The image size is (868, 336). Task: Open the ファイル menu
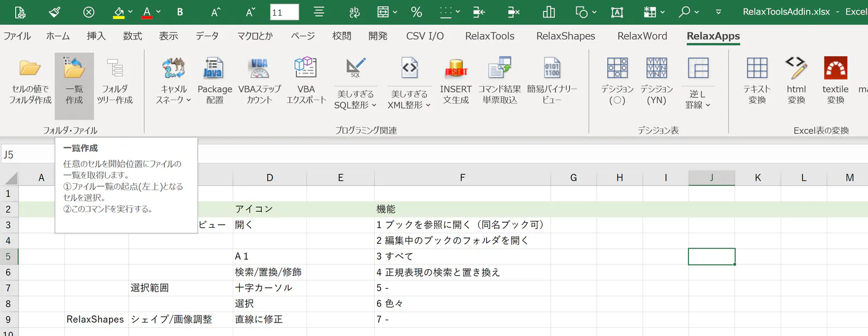pyautogui.click(x=17, y=36)
